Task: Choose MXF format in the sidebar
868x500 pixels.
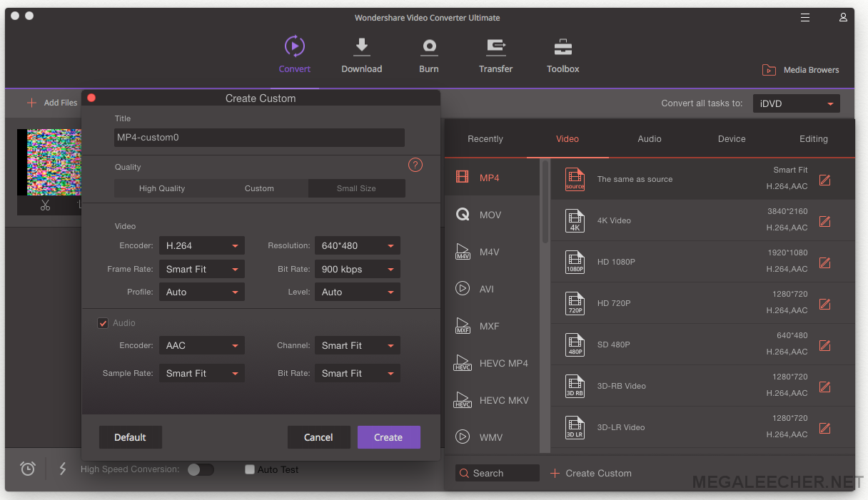Action: pyautogui.click(x=493, y=326)
